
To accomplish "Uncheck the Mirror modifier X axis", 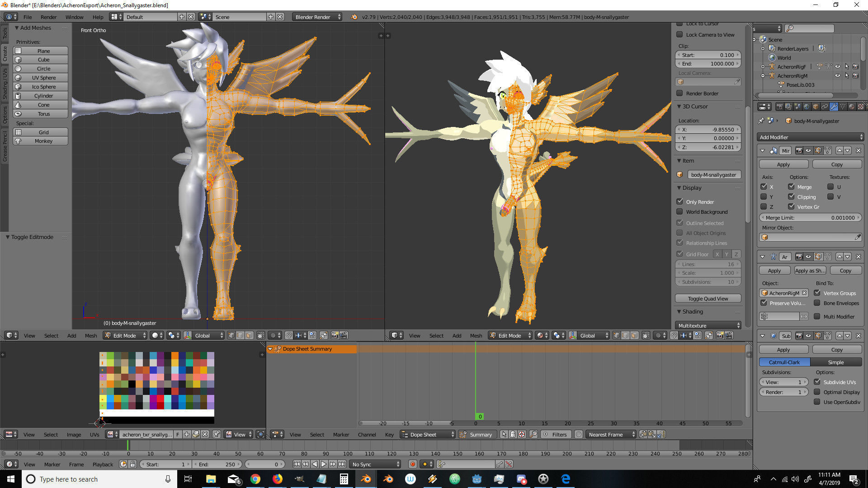I will [x=764, y=187].
